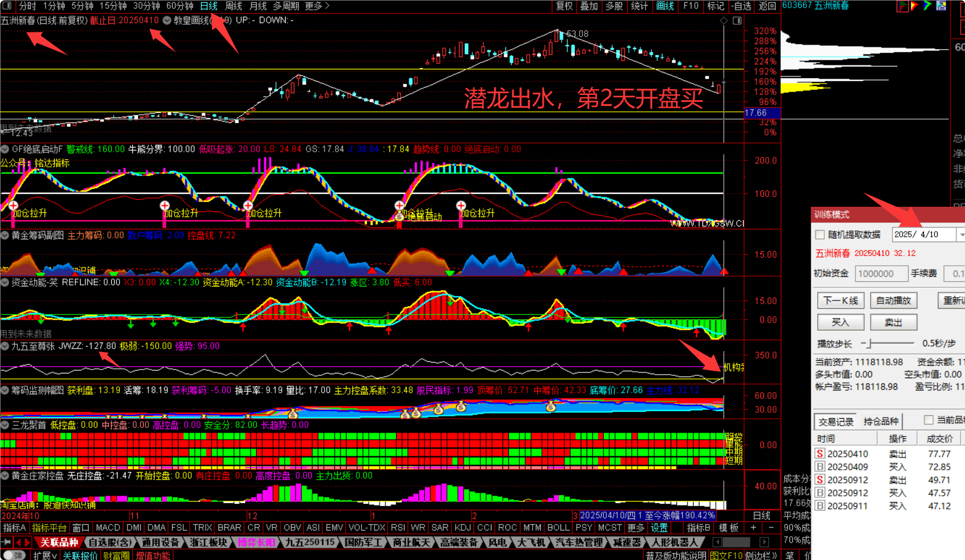Collapse the GF绝底启动F indicator header
Viewport: 965px width, 560px height.
[5, 149]
